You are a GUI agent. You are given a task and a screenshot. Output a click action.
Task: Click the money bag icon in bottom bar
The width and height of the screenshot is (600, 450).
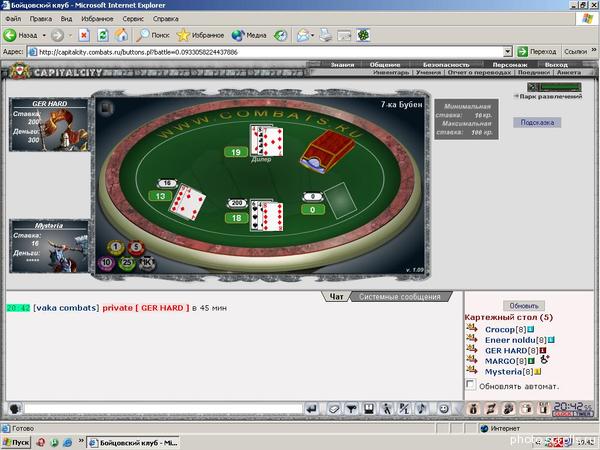click(x=473, y=409)
